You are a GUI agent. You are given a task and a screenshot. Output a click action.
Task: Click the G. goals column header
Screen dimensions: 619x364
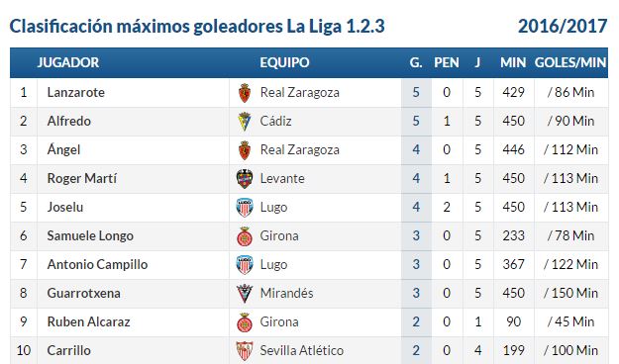(416, 62)
